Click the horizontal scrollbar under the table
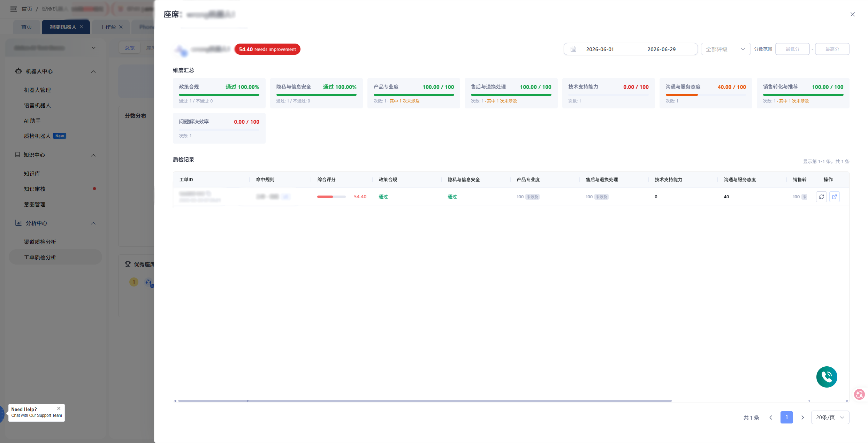The image size is (868, 443). (x=425, y=401)
